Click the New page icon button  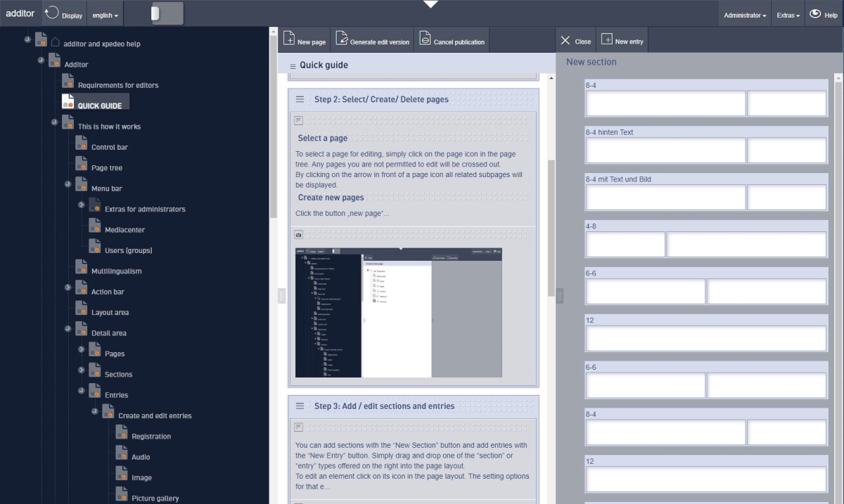click(289, 39)
